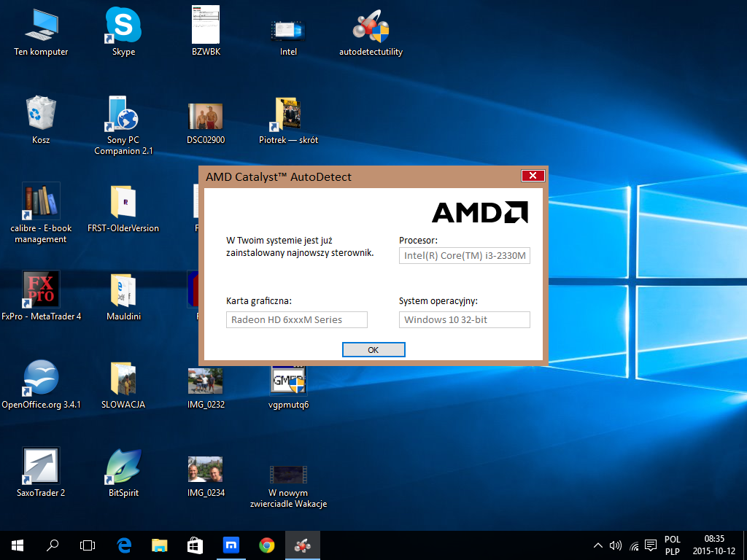Click AMD AutoDetect taskbar button

pos(303,545)
